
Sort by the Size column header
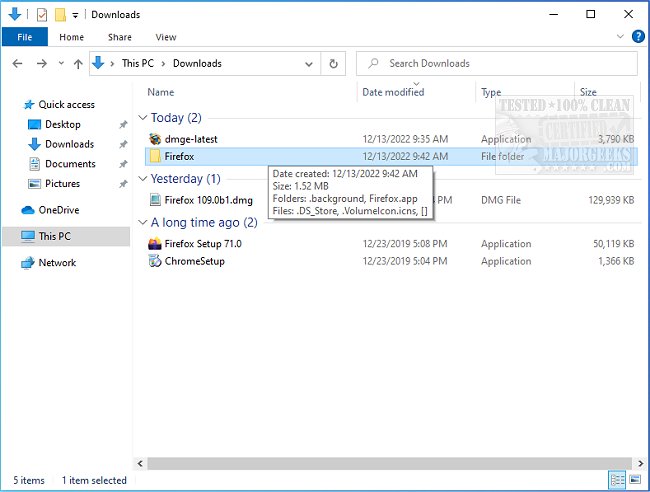(588, 92)
